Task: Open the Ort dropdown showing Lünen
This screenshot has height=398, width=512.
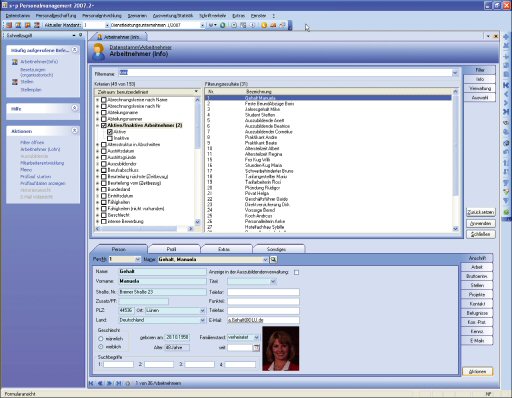Action: click(202, 311)
